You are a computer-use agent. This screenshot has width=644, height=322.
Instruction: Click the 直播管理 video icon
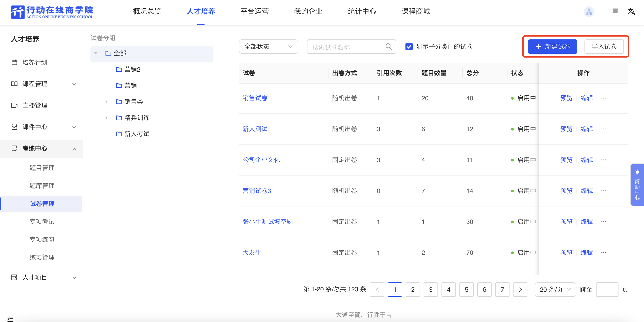(x=14, y=105)
